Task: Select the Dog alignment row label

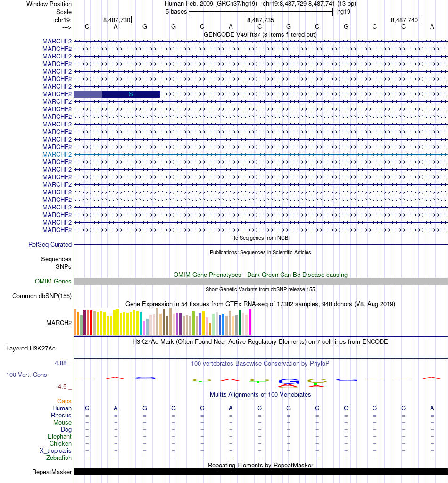Action: (66, 429)
